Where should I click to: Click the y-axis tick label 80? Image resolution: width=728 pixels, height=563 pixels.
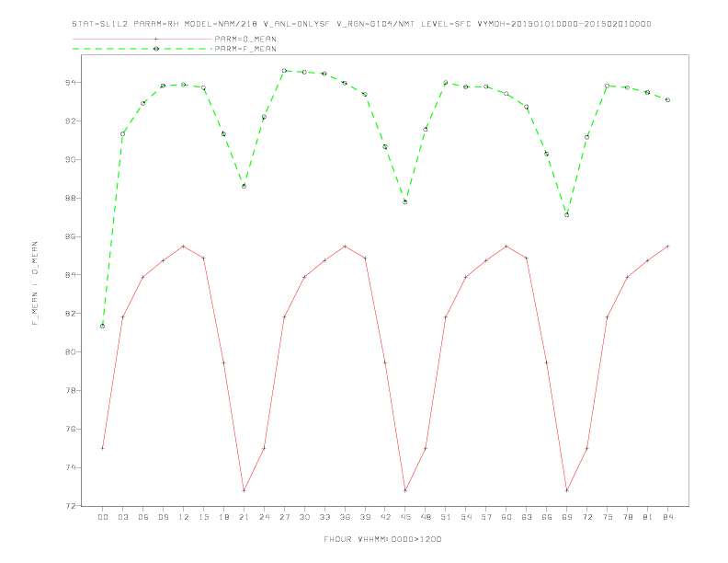pos(71,352)
